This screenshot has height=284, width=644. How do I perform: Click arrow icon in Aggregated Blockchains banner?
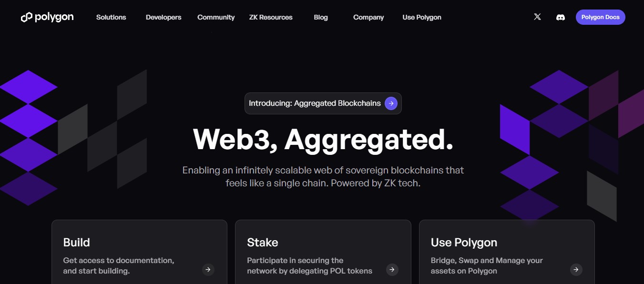pyautogui.click(x=391, y=103)
